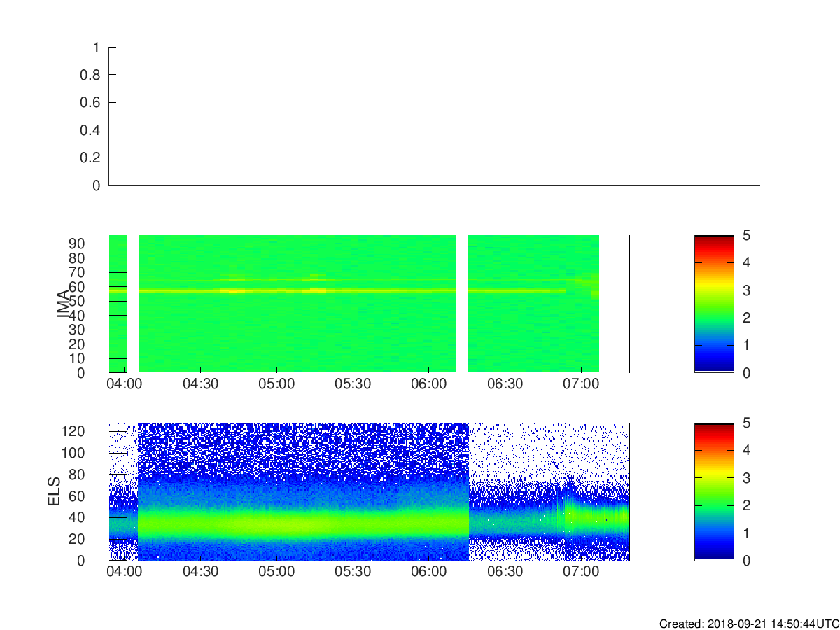
Task: Select the 'Created: 2018-09-21 14:50:44UTC' timestamp
Action: point(749,624)
